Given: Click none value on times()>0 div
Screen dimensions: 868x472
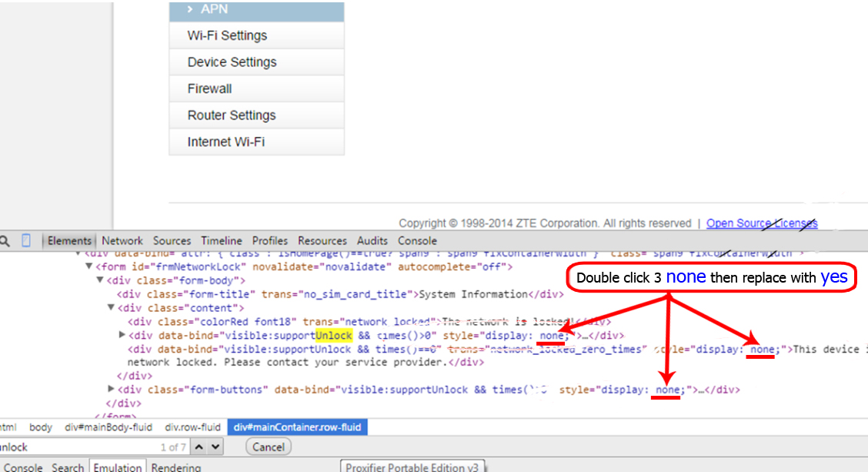Looking at the screenshot, I should tap(552, 336).
